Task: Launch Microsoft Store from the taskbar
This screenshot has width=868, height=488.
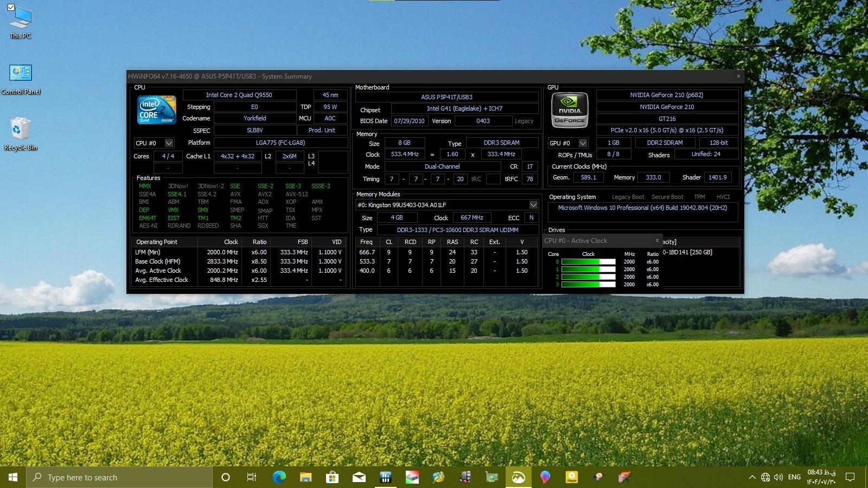Action: pyautogui.click(x=332, y=477)
